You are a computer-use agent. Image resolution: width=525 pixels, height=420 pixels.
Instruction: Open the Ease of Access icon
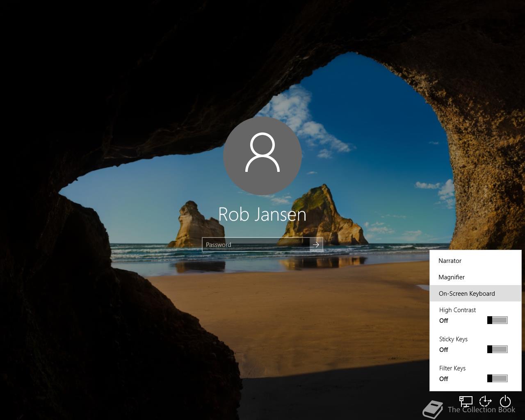click(486, 401)
